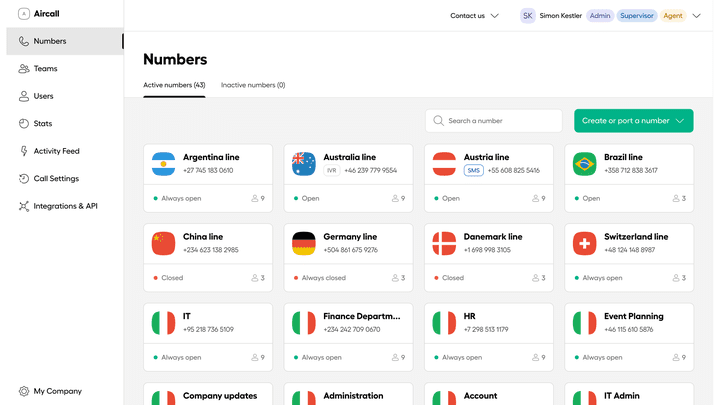Click the search magnifier icon

pos(439,121)
